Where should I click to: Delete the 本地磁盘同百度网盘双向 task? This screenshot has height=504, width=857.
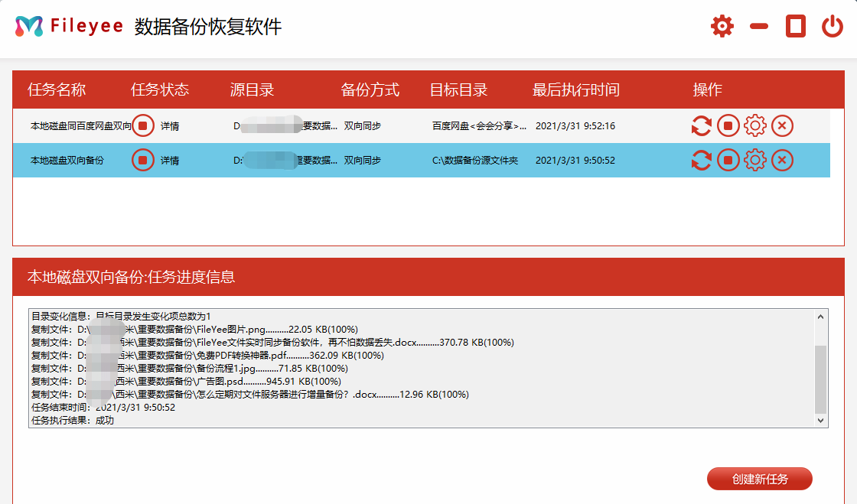pyautogui.click(x=781, y=125)
